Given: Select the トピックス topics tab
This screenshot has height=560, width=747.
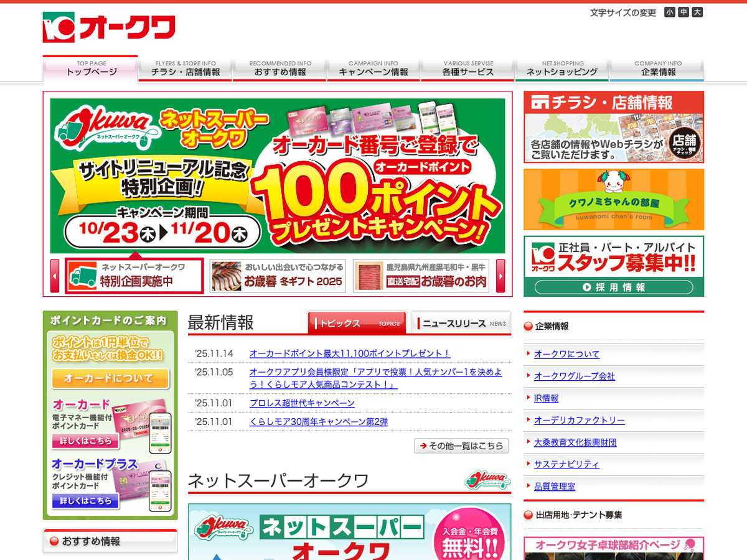Looking at the screenshot, I should pos(357,323).
